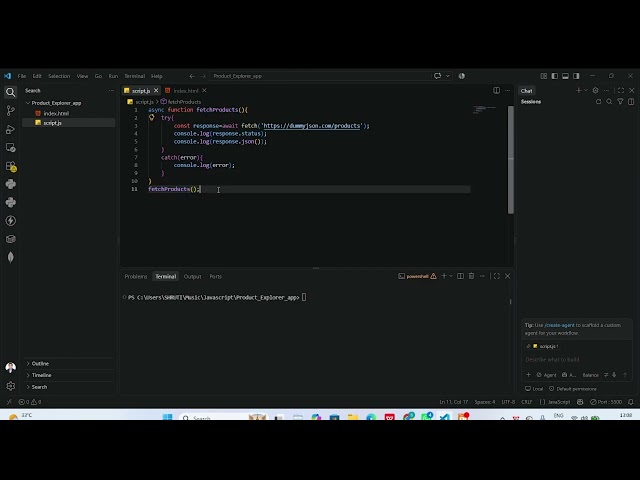Toggle the bottom Panel visibility
The width and height of the screenshot is (640, 480).
coord(565,76)
